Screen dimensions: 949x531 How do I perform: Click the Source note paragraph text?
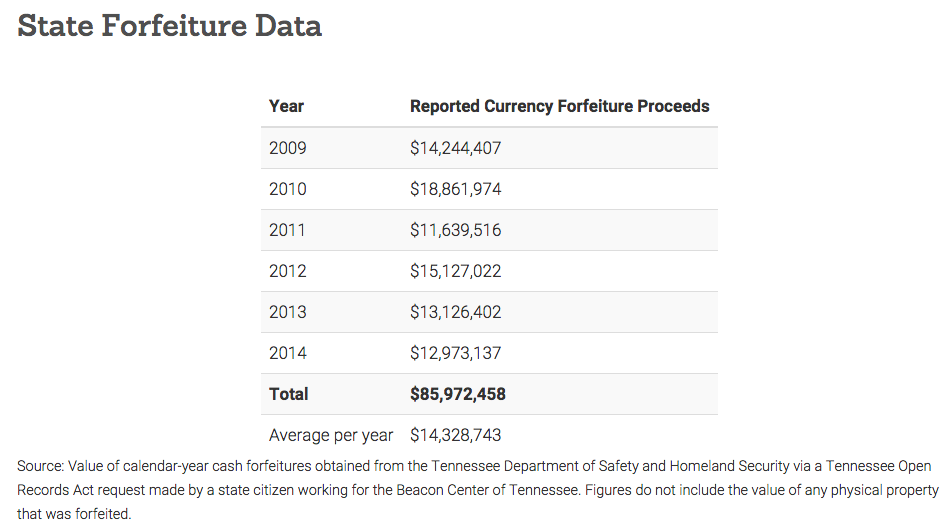[x=478, y=490]
